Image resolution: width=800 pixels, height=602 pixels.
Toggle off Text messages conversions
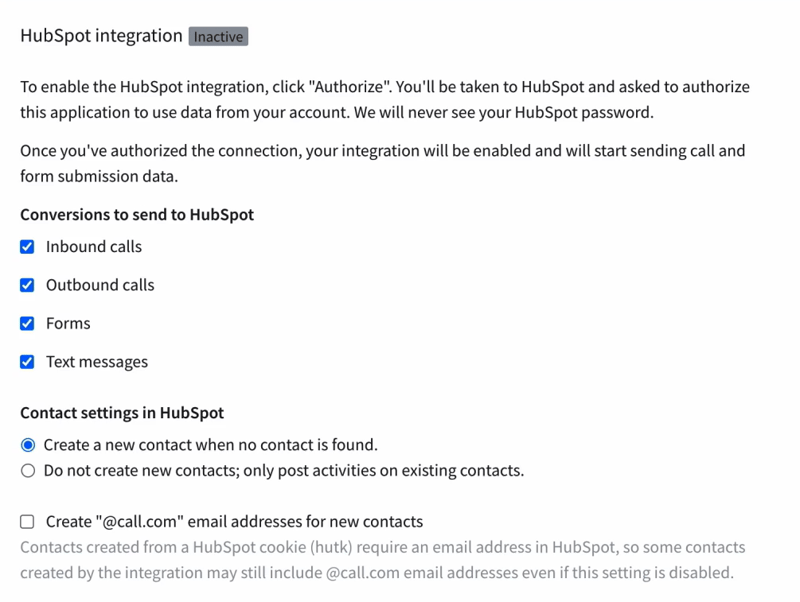(x=27, y=362)
